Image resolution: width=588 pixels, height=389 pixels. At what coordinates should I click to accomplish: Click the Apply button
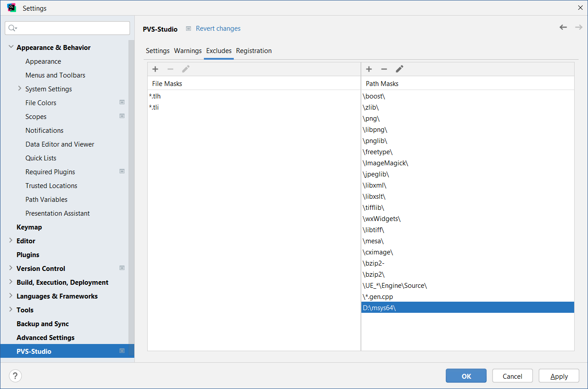click(x=559, y=376)
